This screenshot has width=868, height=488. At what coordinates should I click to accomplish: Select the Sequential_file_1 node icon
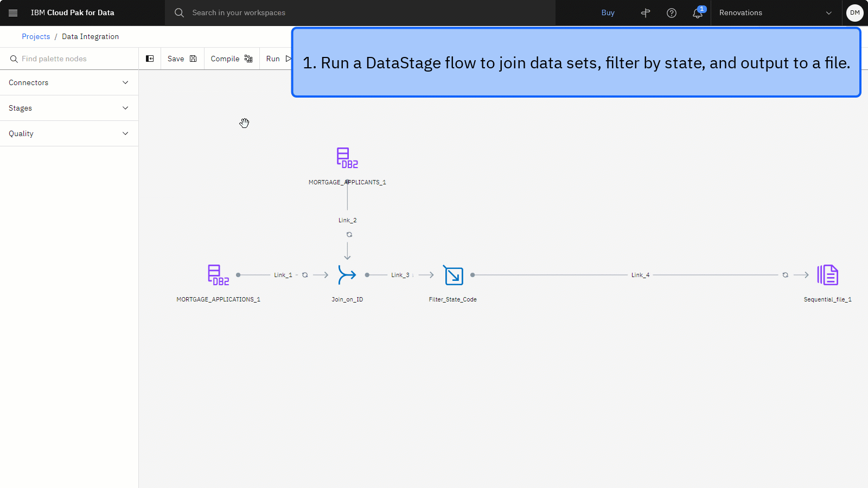pos(827,275)
